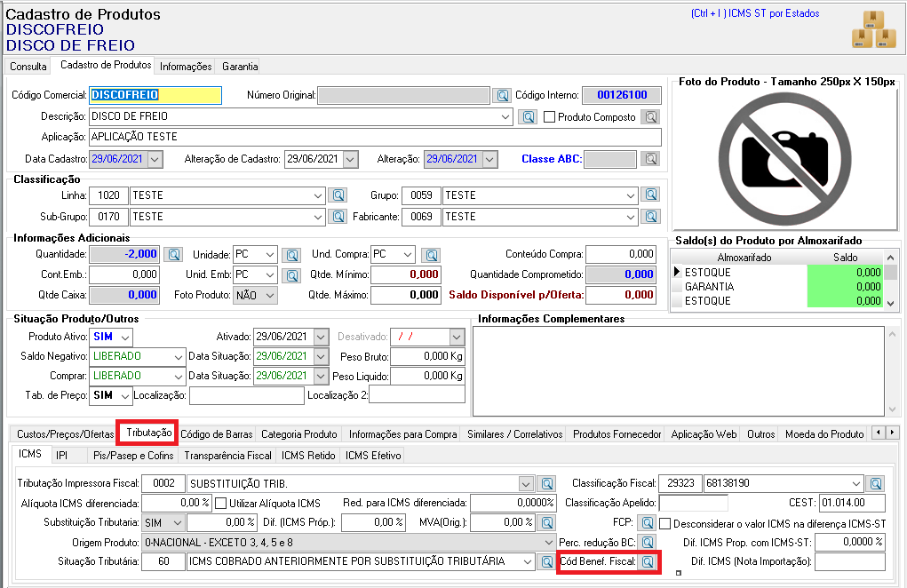This screenshot has height=588, width=907.
Task: Expand Linha TESTE dropdown
Action: point(317,195)
